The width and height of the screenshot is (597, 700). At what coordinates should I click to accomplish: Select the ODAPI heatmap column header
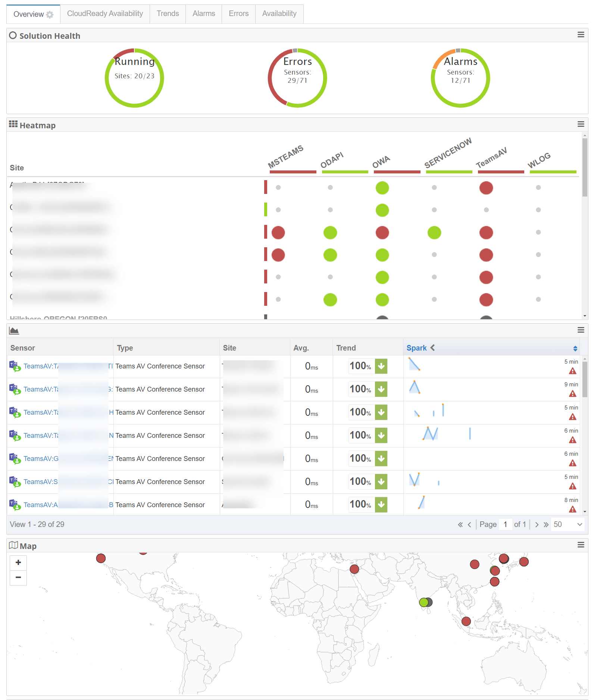[332, 160]
